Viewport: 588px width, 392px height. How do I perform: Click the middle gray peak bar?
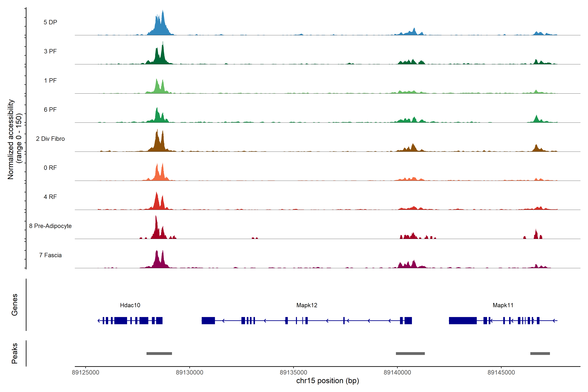[x=410, y=353]
